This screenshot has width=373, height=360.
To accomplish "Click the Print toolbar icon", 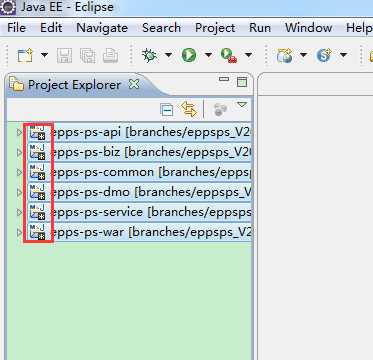I will 110,55.
